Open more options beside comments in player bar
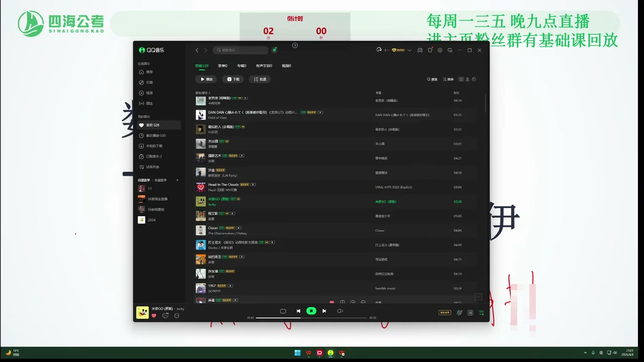Screen dimensions: 644x362 177,316
